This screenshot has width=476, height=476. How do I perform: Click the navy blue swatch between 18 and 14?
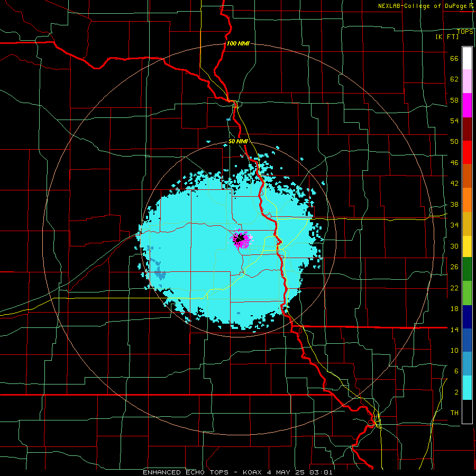coord(467,317)
